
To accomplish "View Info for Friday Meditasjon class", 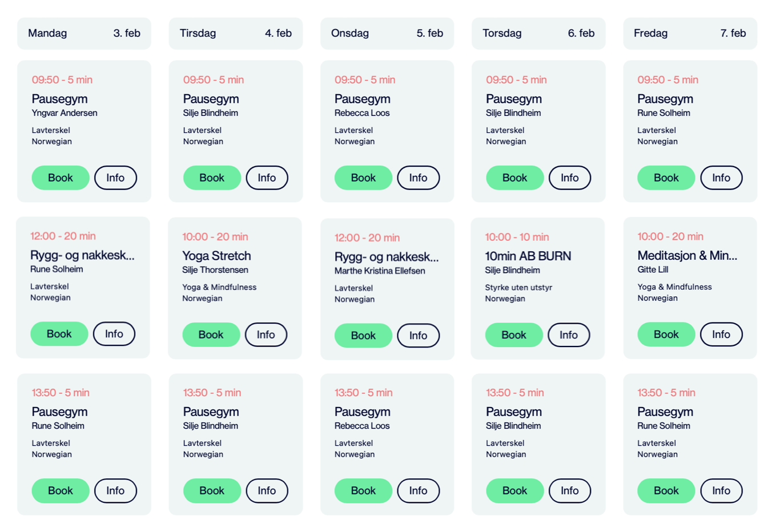I will [x=721, y=334].
